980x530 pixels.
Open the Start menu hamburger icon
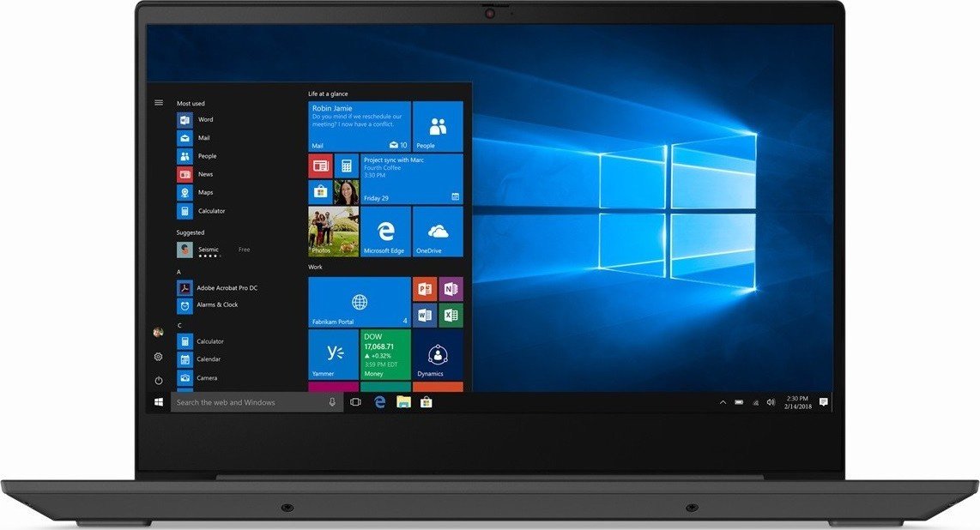[x=159, y=102]
